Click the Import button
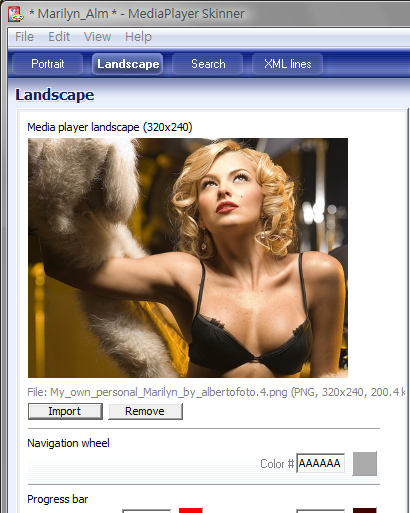The image size is (410, 513). click(x=65, y=411)
